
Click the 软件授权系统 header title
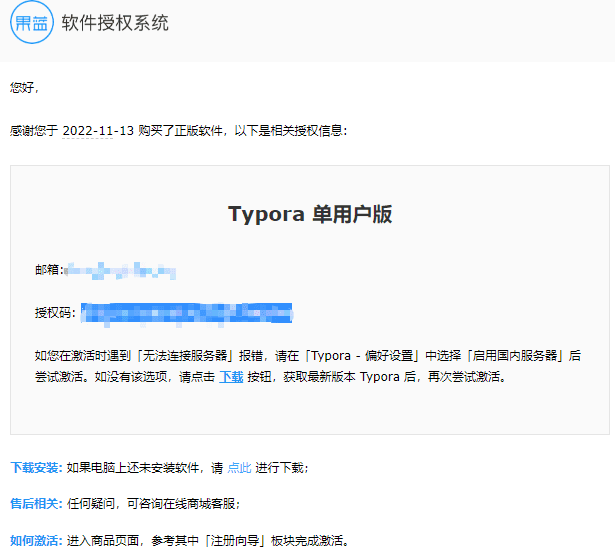[x=115, y=23]
